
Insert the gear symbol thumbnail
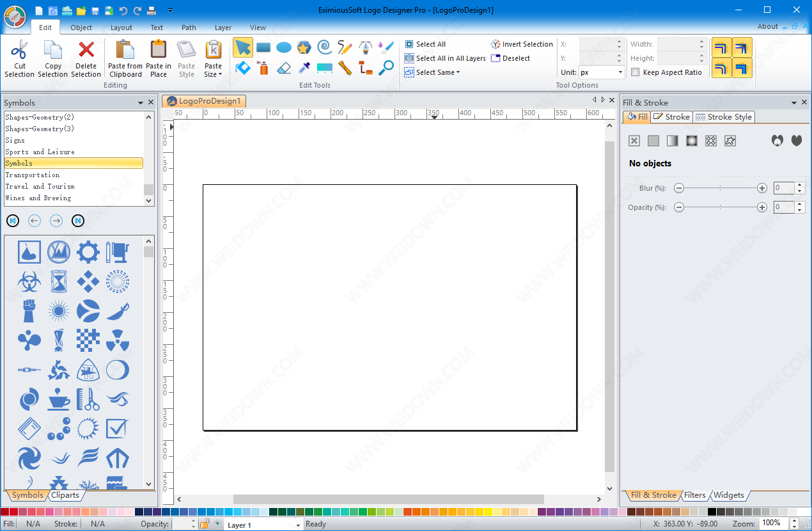(x=88, y=251)
